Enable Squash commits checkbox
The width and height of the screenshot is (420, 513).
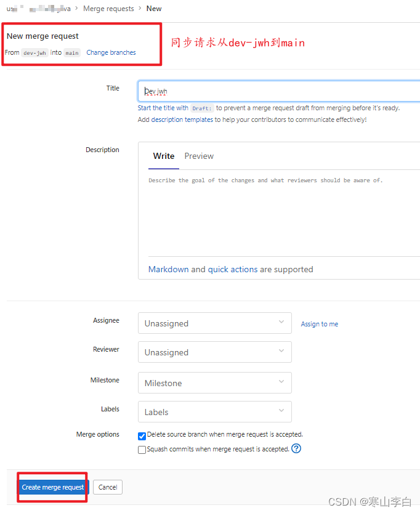pyautogui.click(x=142, y=450)
